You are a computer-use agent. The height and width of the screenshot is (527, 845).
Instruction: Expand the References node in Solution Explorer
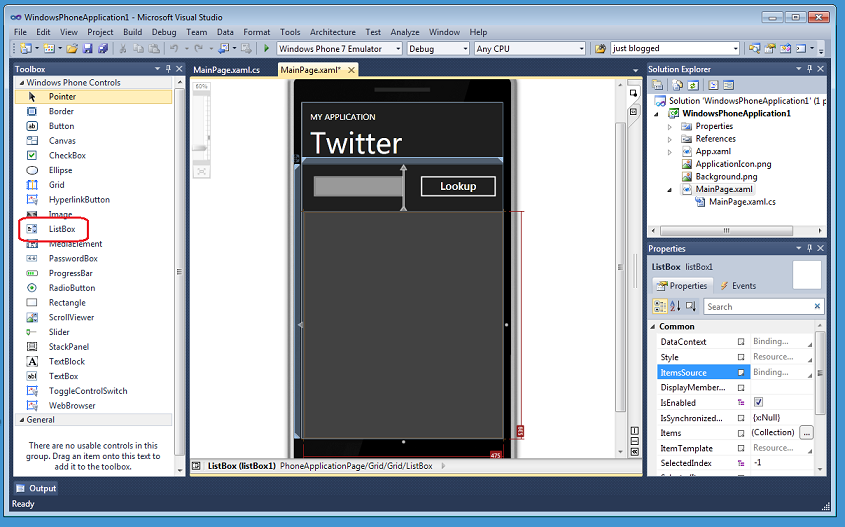[x=670, y=139]
